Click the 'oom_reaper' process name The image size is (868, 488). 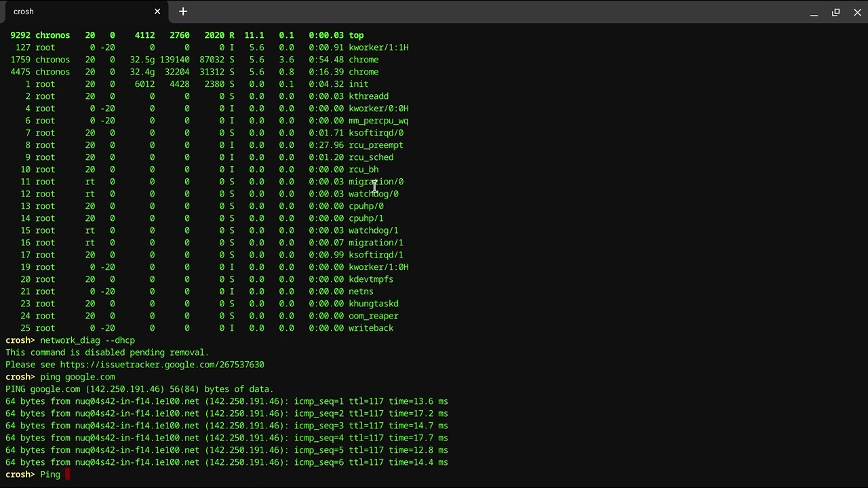point(373,316)
